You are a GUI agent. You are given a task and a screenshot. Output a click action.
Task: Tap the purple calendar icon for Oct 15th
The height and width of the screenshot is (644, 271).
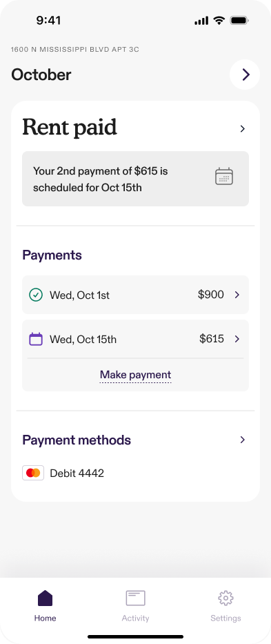pos(36,339)
